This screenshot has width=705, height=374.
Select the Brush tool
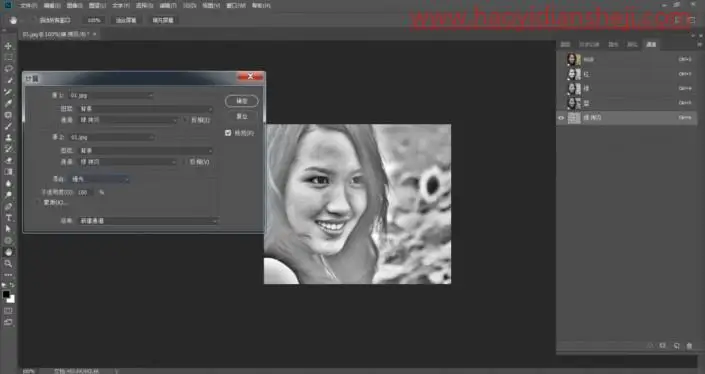click(x=8, y=126)
